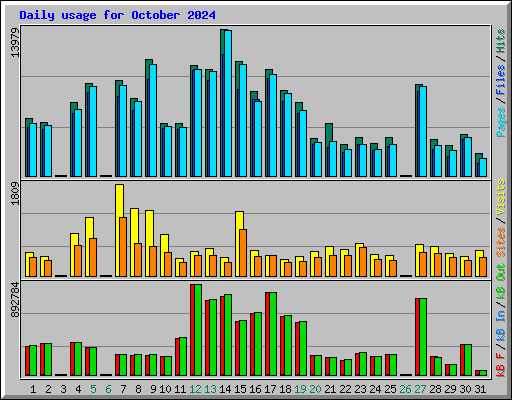Click the Files legend label
This screenshot has height=400, width=512.
pyautogui.click(x=501, y=80)
